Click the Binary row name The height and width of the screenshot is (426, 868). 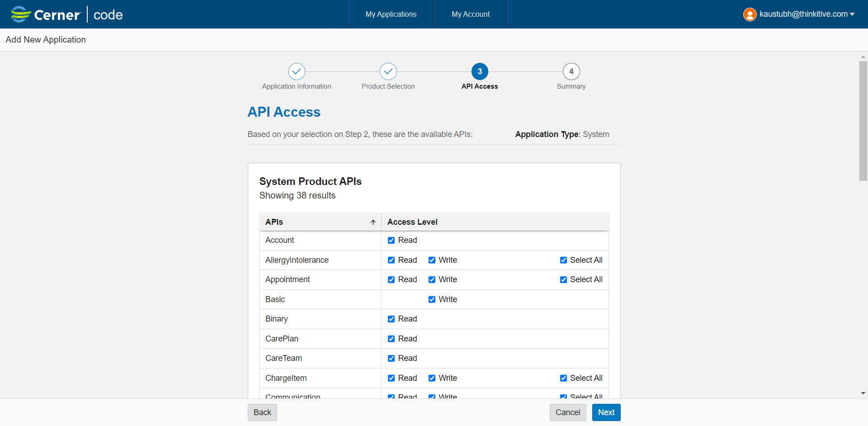(276, 319)
